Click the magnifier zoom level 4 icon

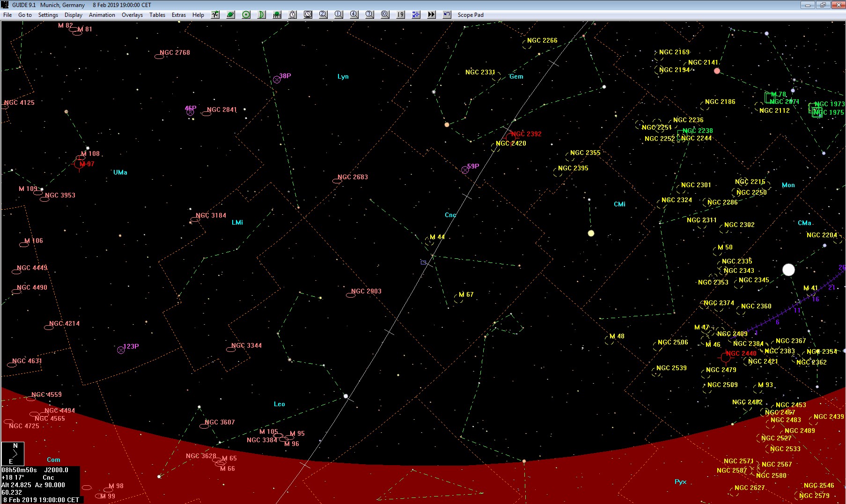[x=354, y=15]
